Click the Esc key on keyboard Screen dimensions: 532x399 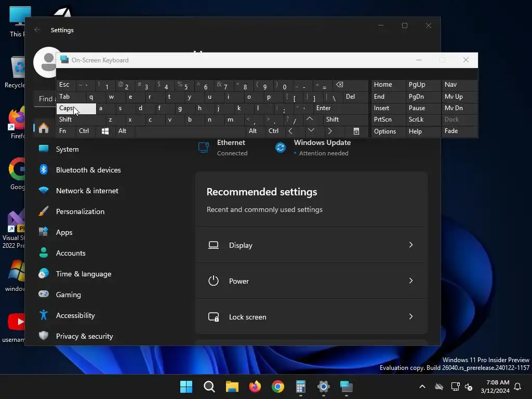point(66,85)
